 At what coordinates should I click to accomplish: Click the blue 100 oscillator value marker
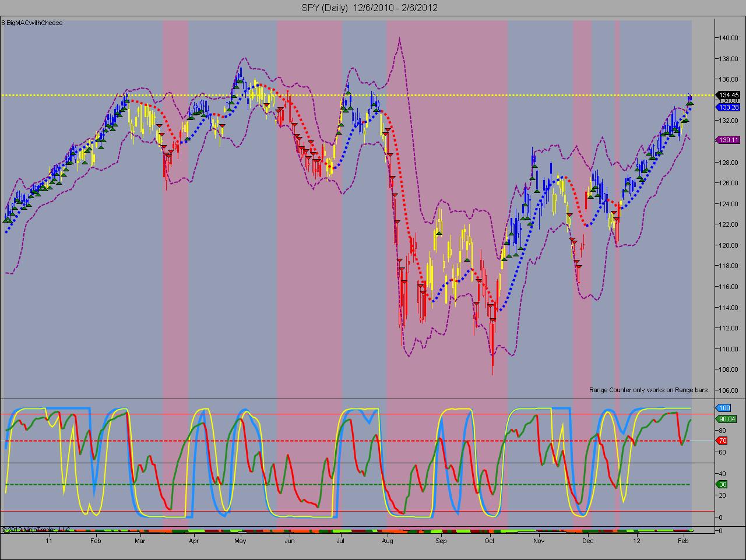pyautogui.click(x=724, y=408)
